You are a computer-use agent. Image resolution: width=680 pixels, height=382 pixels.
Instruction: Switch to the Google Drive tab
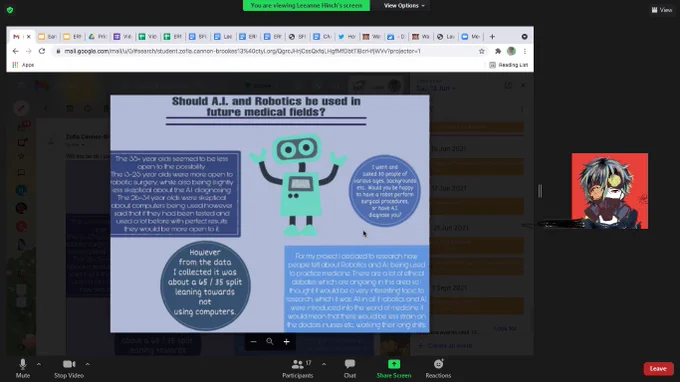pyautogui.click(x=97, y=37)
